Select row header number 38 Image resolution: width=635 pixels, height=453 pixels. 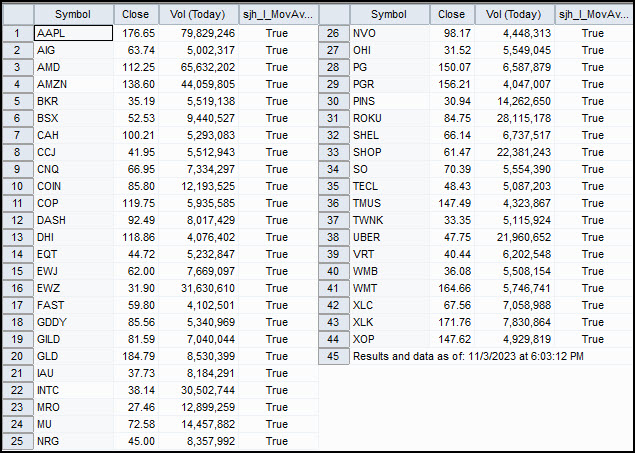click(x=334, y=237)
